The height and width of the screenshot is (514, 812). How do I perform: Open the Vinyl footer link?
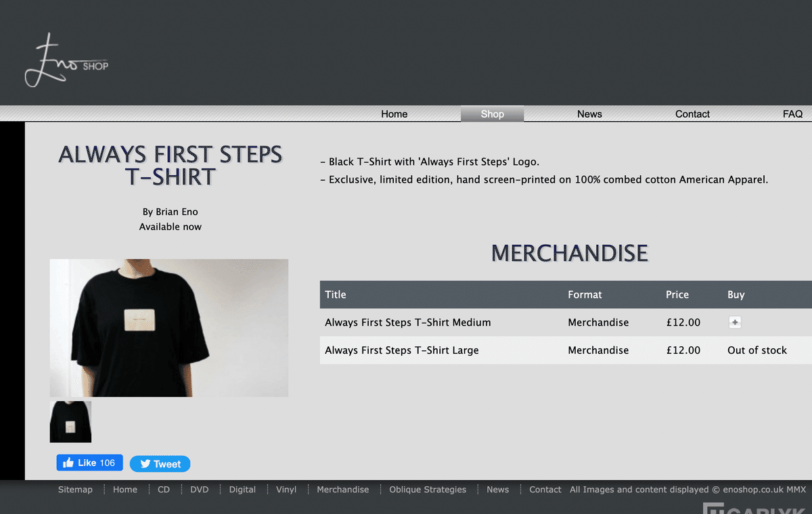point(286,490)
